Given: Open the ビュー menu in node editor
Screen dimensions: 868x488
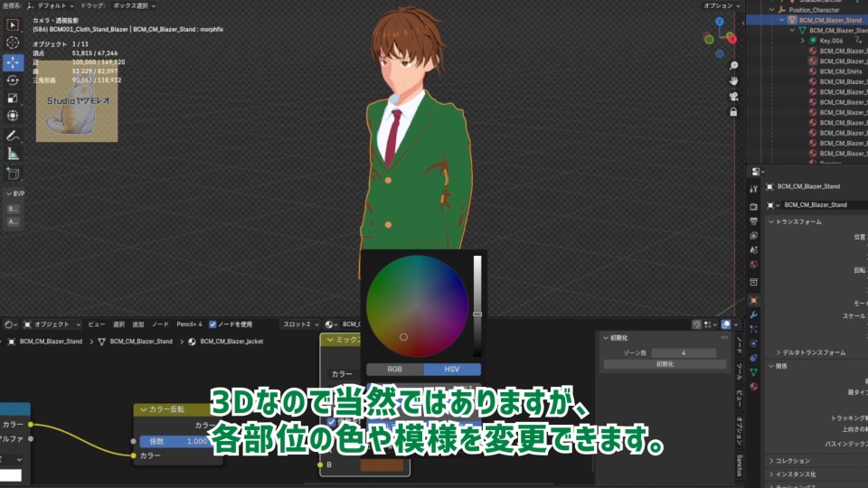Looking at the screenshot, I should pyautogui.click(x=97, y=324).
